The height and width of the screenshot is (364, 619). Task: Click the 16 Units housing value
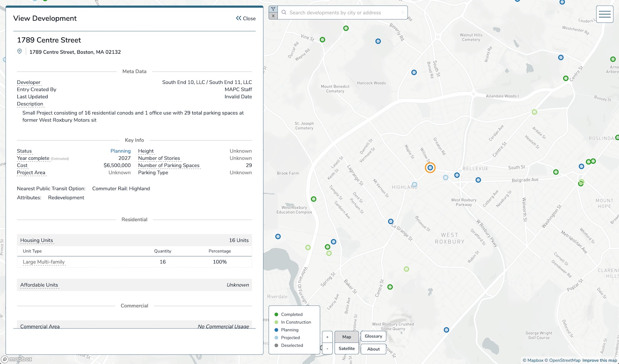[x=239, y=241]
